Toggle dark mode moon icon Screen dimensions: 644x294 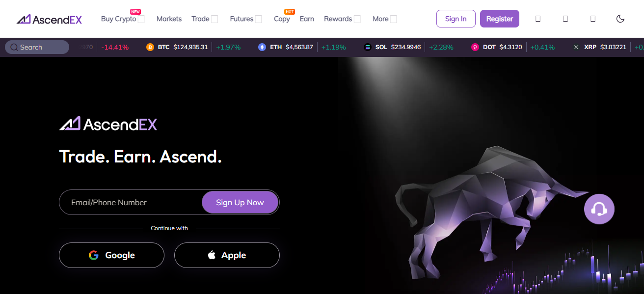(620, 19)
